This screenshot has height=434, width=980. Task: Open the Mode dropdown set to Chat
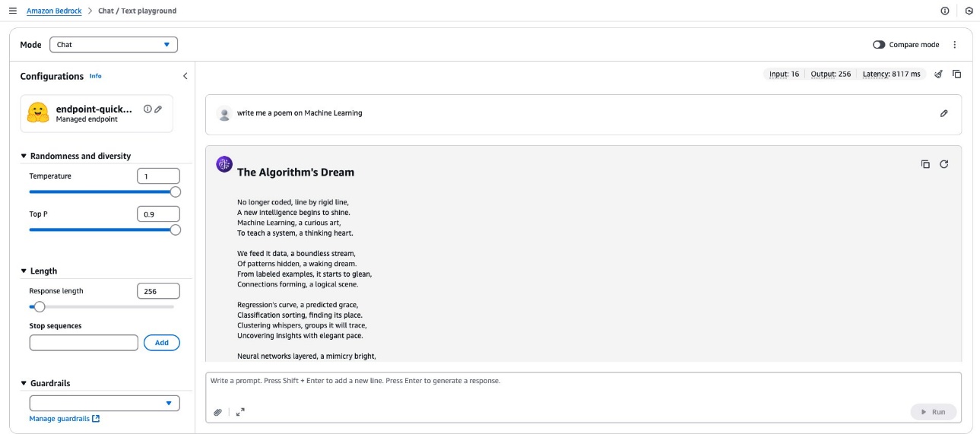coord(113,45)
